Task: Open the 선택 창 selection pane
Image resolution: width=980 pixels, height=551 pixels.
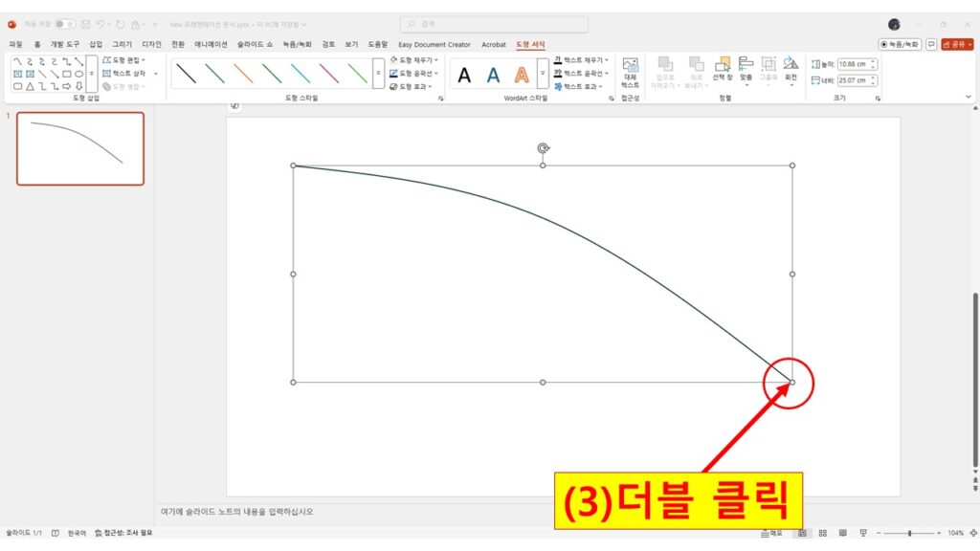Action: coord(723,69)
